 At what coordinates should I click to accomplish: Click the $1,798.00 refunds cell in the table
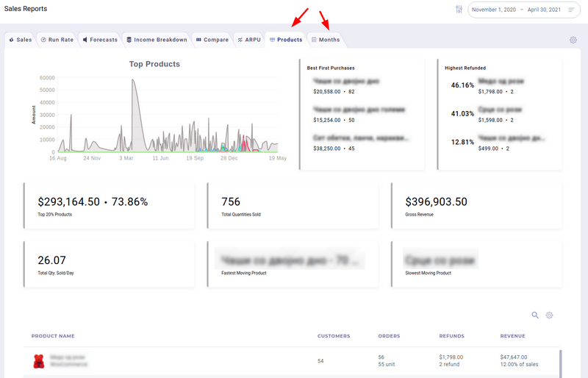[451, 361]
